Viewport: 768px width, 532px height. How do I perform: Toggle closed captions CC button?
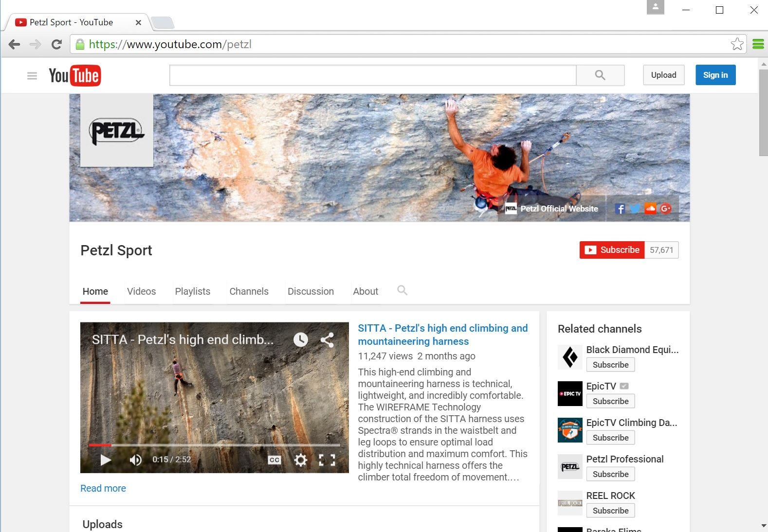coord(274,460)
